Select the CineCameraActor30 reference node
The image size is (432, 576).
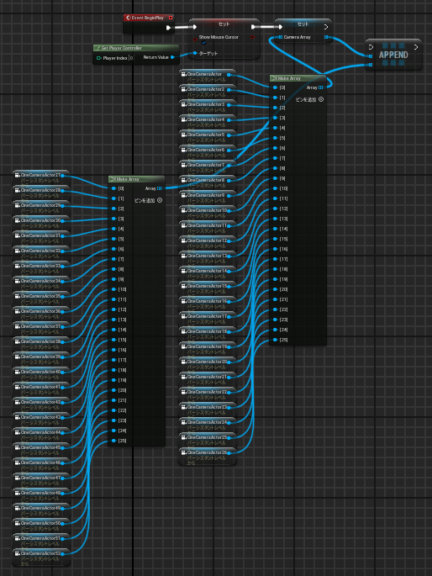click(41, 223)
